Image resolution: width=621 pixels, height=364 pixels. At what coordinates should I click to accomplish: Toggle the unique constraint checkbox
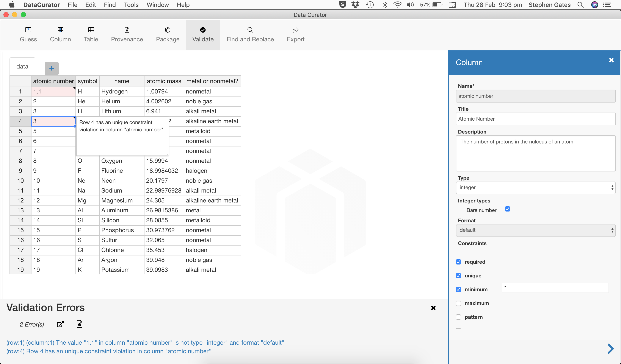(x=458, y=276)
